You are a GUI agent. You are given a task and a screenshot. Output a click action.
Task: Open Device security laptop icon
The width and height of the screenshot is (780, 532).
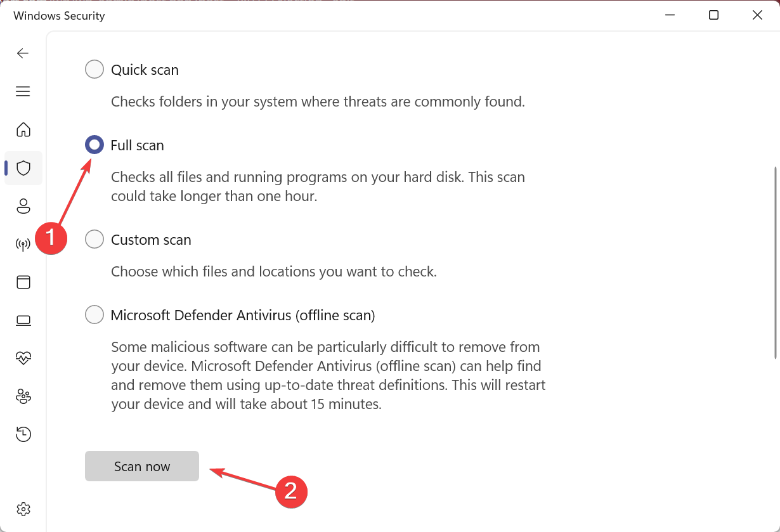[23, 320]
